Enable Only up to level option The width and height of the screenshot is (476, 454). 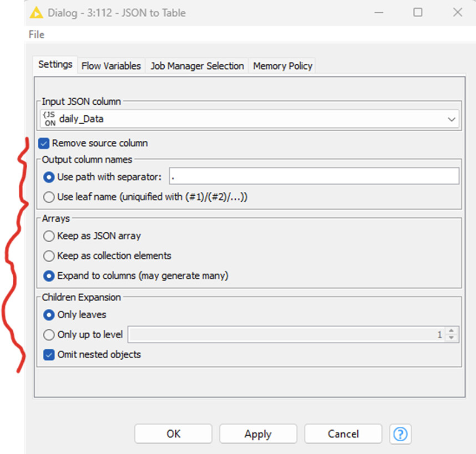[x=49, y=334]
